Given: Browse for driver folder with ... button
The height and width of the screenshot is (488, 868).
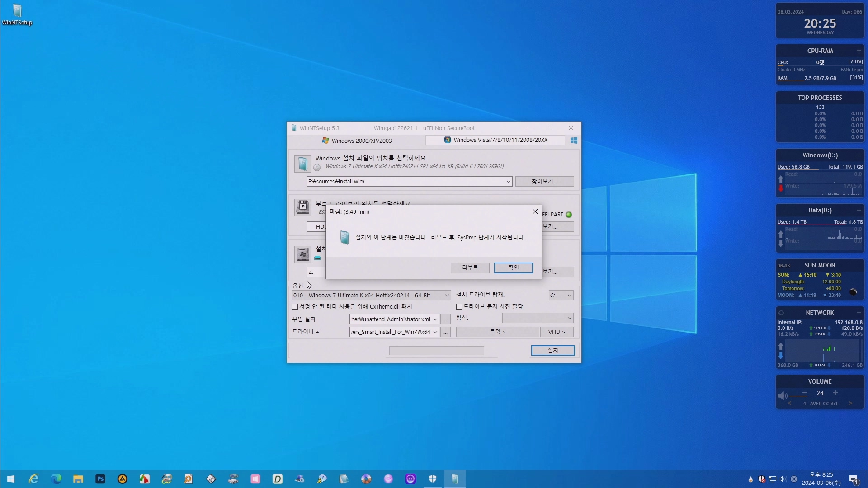Looking at the screenshot, I should click(x=445, y=332).
